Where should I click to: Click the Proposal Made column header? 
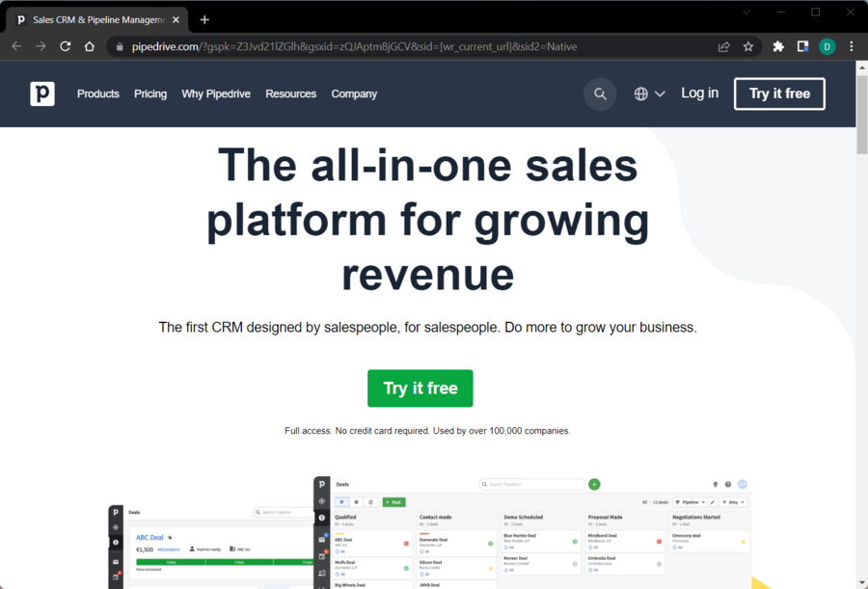[605, 517]
